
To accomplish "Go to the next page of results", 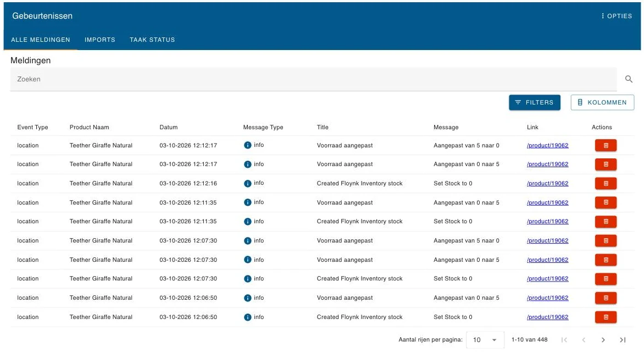I will [603, 340].
